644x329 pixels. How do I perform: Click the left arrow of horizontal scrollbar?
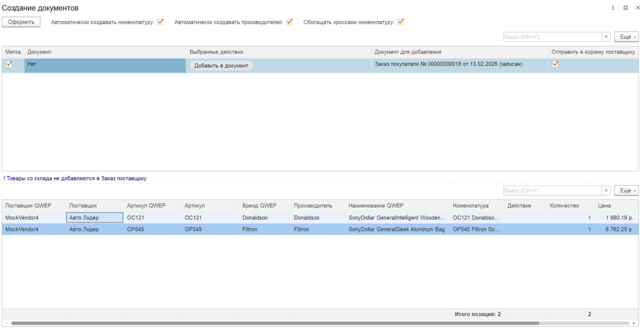[x=6, y=323]
